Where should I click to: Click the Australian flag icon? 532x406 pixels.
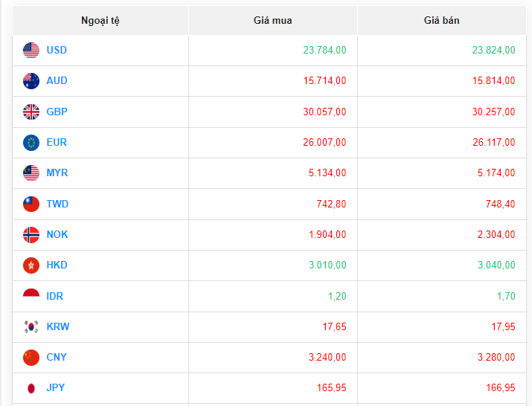[x=31, y=81]
